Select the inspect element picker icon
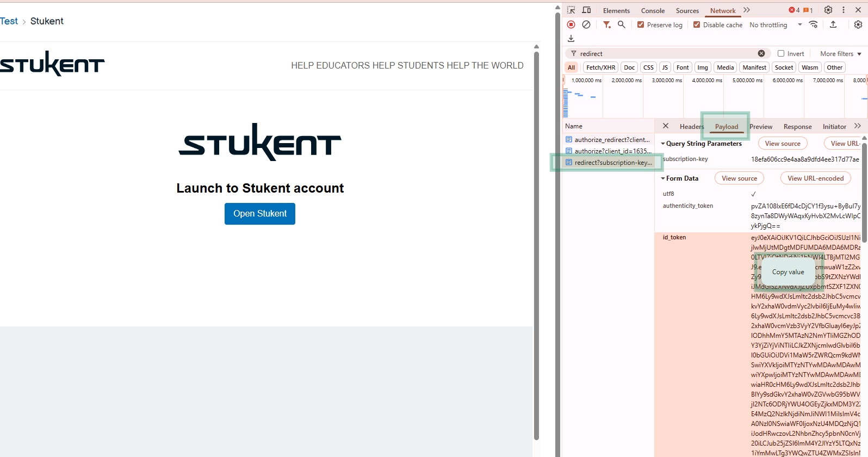This screenshot has width=868, height=457. point(571,10)
